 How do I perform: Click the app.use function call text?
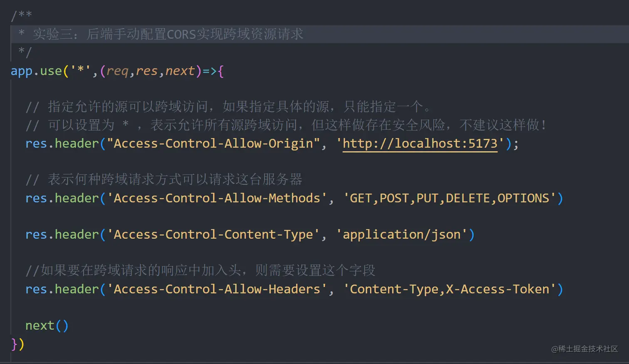(x=36, y=71)
